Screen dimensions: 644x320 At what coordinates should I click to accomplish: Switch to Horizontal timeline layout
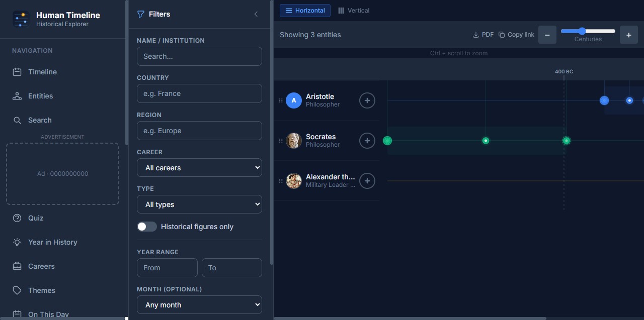click(x=305, y=11)
